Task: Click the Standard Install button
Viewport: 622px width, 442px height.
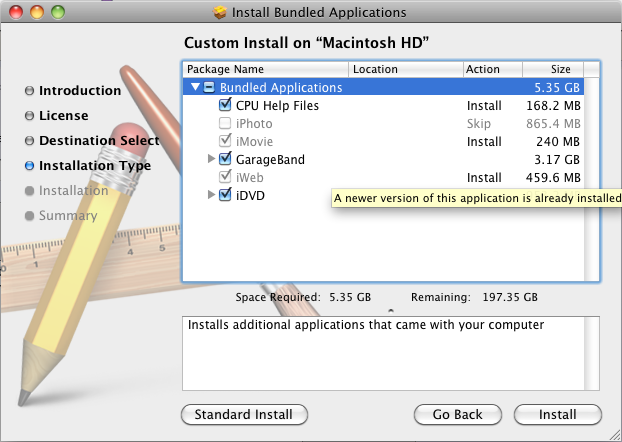Action: tap(244, 415)
